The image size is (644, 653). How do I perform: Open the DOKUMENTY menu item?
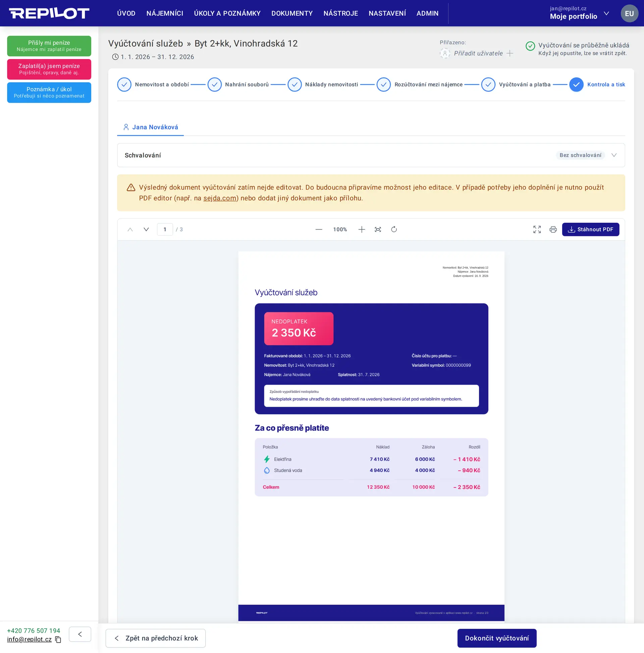point(292,13)
